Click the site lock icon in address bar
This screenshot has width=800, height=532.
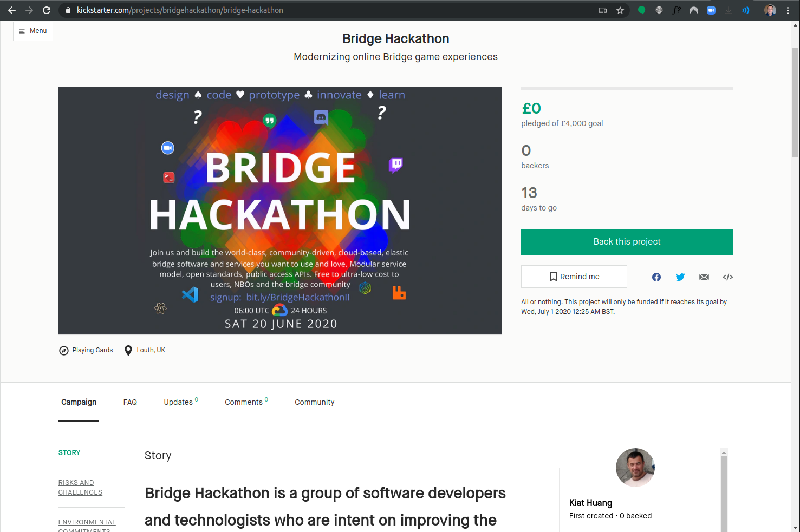[68, 10]
